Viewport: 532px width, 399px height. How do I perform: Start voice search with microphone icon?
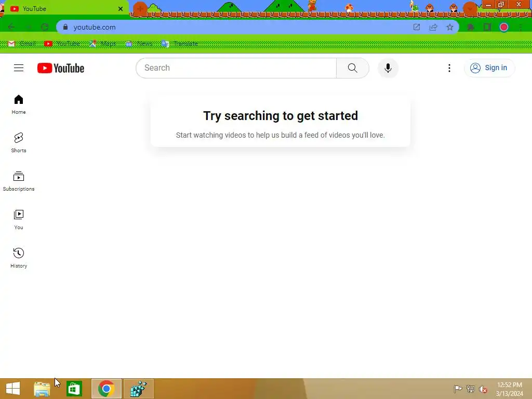388,68
